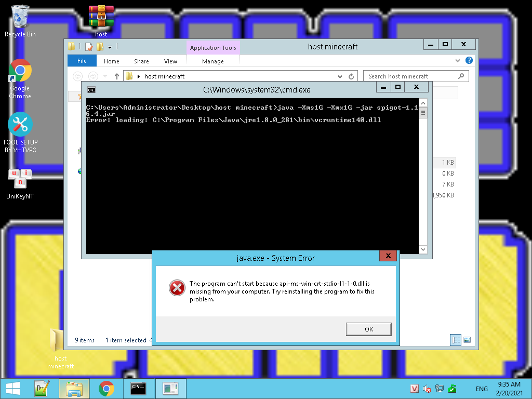Click the 1 item selected status text

(x=126, y=340)
